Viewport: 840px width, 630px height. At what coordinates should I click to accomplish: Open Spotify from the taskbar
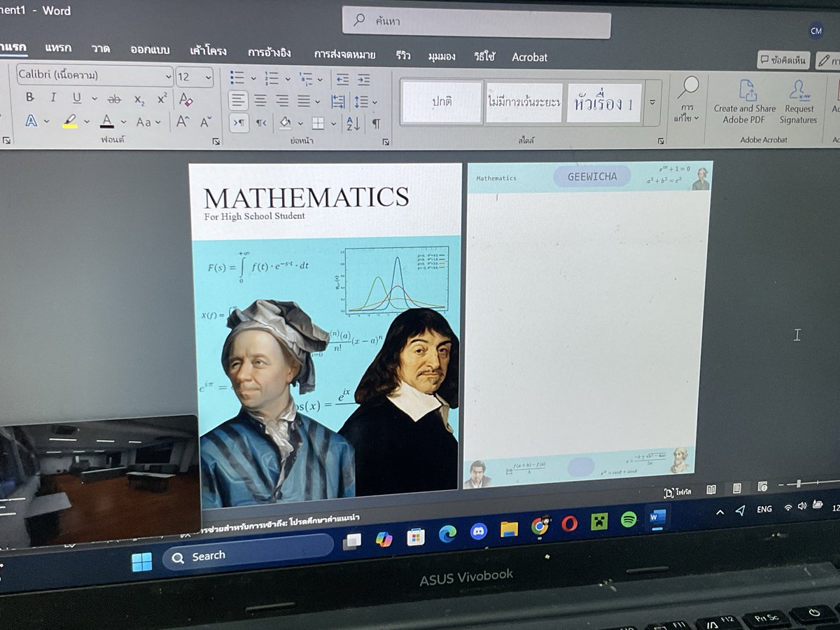point(629,519)
